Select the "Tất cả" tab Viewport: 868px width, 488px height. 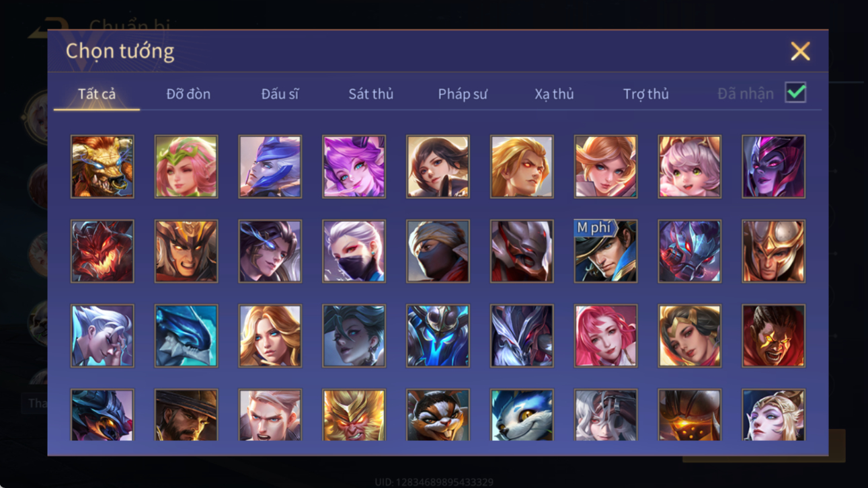[x=97, y=94]
